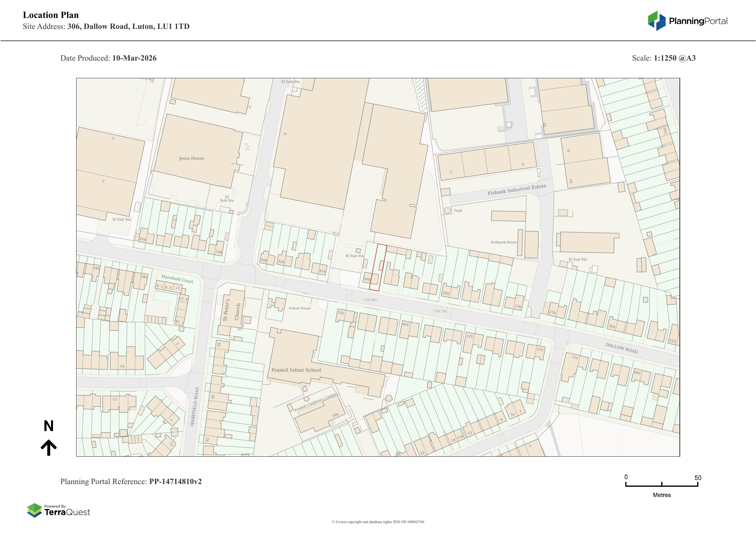The width and height of the screenshot is (756, 534).
Task: Click the Foxdell Infant School label
Action: pos(296,370)
